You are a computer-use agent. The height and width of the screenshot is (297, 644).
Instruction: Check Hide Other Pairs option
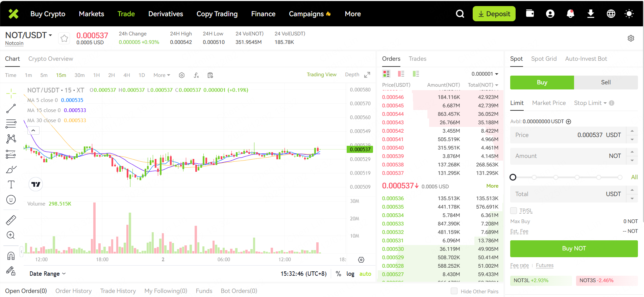point(454,291)
